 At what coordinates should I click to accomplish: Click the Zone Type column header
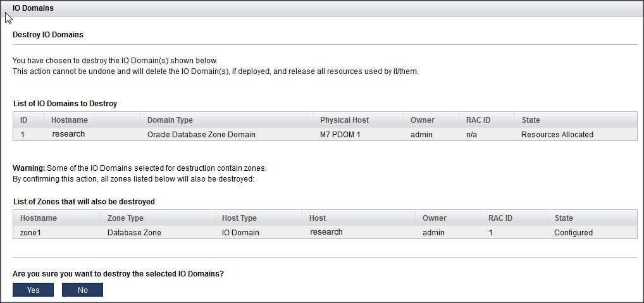click(125, 218)
